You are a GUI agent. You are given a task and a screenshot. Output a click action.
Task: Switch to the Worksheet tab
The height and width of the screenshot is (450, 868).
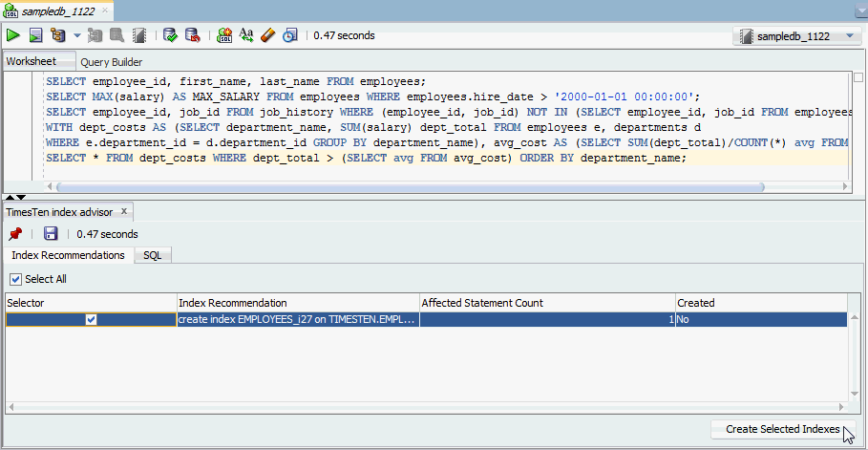coord(39,61)
